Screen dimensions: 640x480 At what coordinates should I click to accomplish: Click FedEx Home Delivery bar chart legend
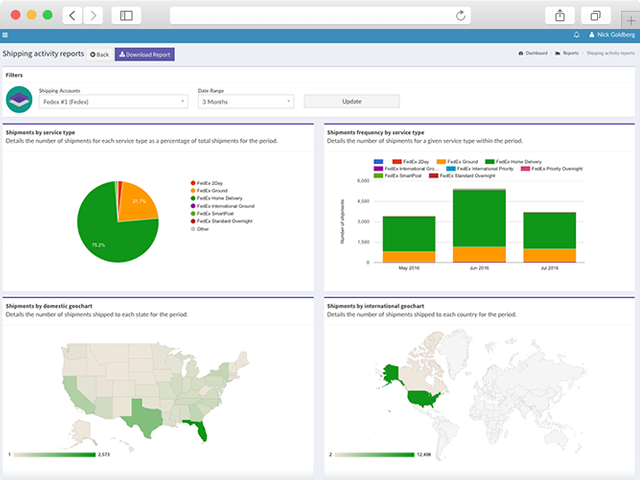click(513, 162)
